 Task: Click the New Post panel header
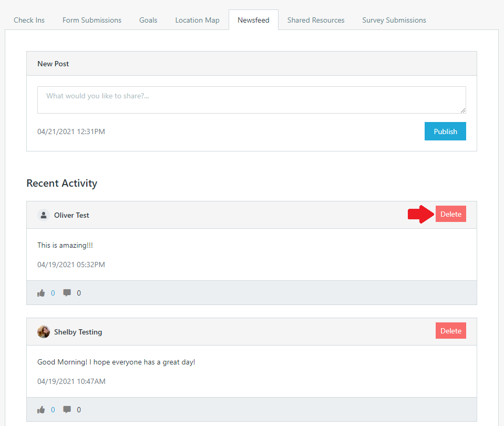click(x=252, y=64)
